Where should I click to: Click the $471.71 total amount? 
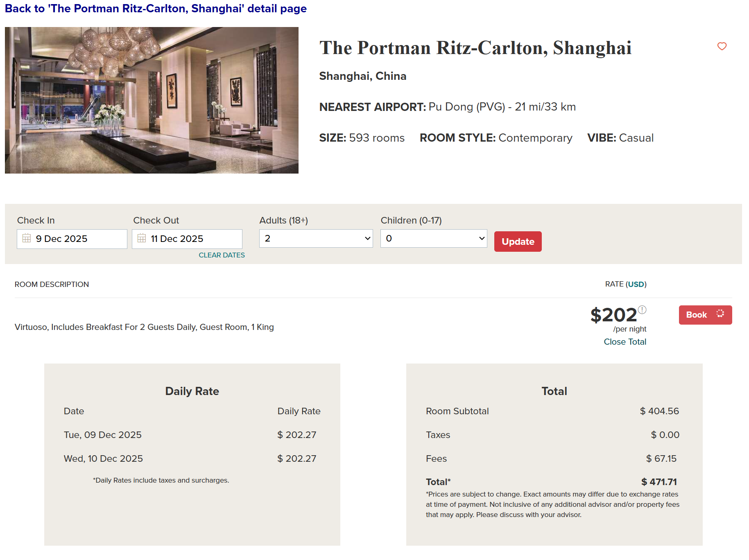pos(659,482)
